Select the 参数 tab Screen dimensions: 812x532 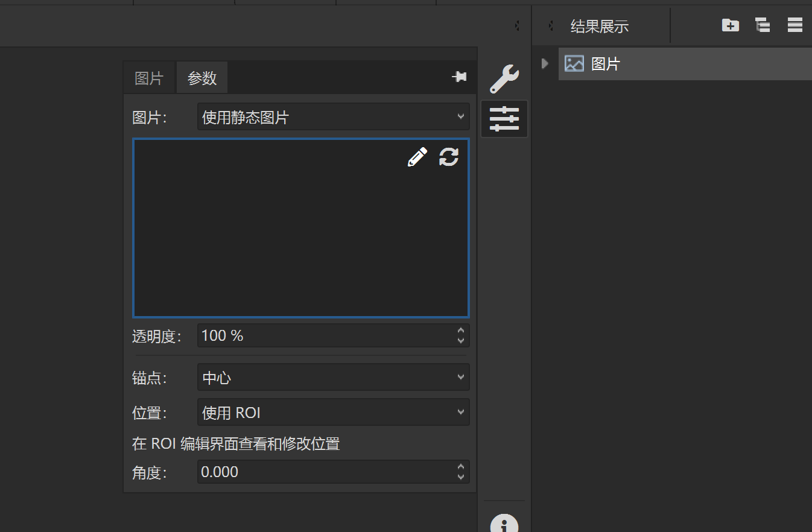tap(202, 78)
